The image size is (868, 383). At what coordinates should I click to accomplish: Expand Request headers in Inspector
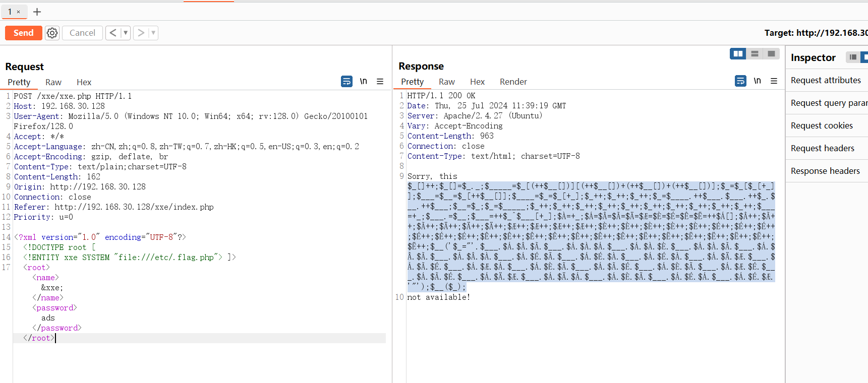(827, 148)
